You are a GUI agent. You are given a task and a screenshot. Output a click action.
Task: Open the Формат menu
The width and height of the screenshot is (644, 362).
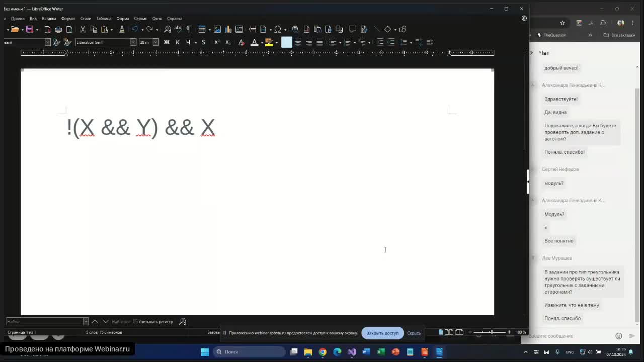click(68, 19)
